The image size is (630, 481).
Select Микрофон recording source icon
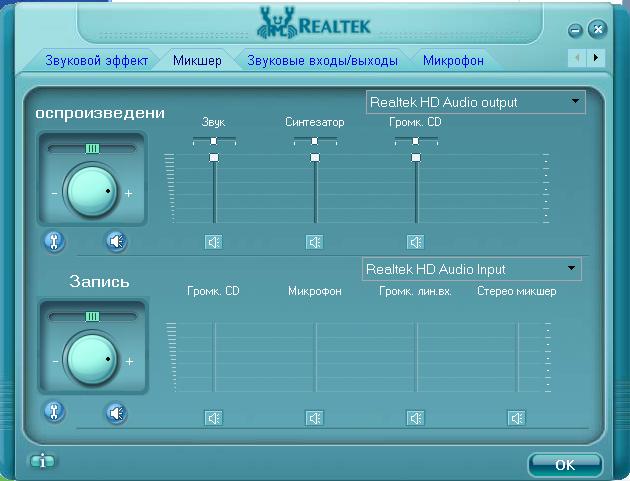(315, 418)
